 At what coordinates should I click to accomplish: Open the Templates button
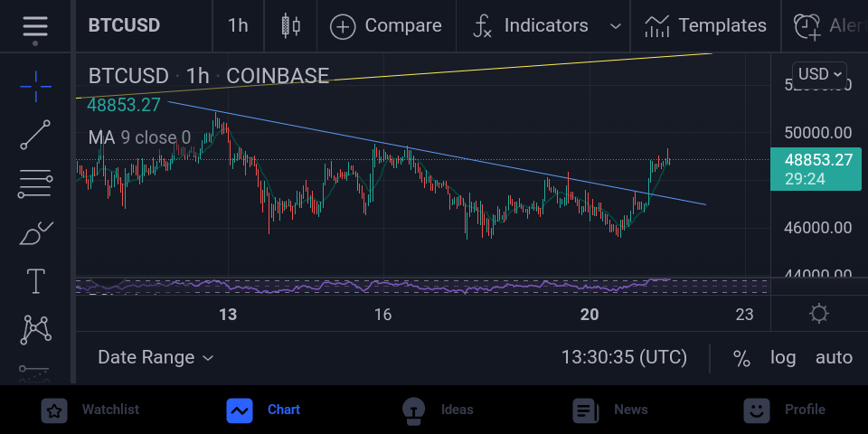pos(705,26)
